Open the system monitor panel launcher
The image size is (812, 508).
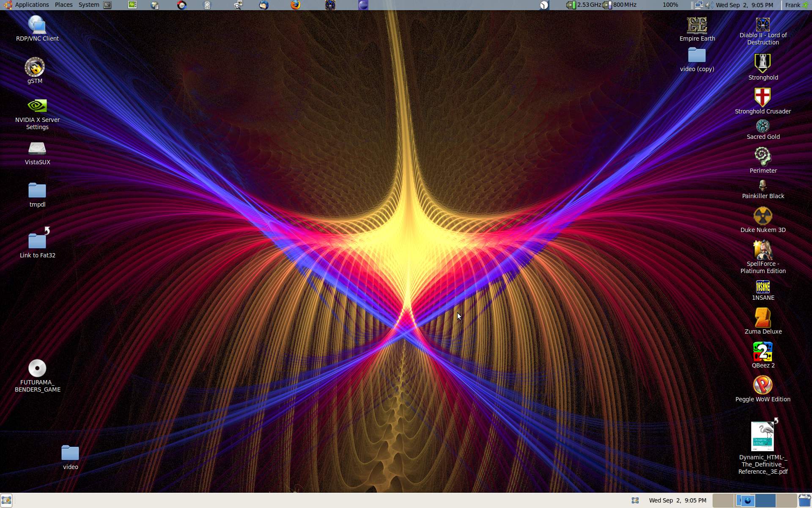click(x=132, y=5)
